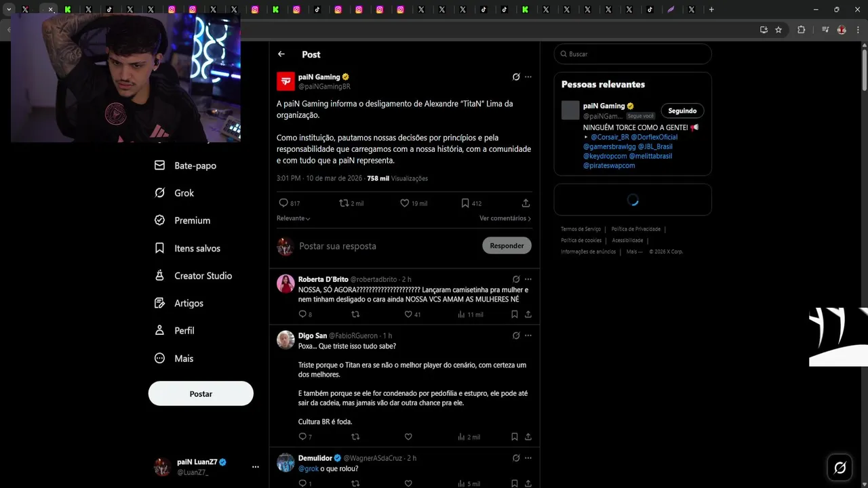The image size is (868, 488).
Task: Open paiN Gaming profile avatar on post
Action: tap(285, 81)
